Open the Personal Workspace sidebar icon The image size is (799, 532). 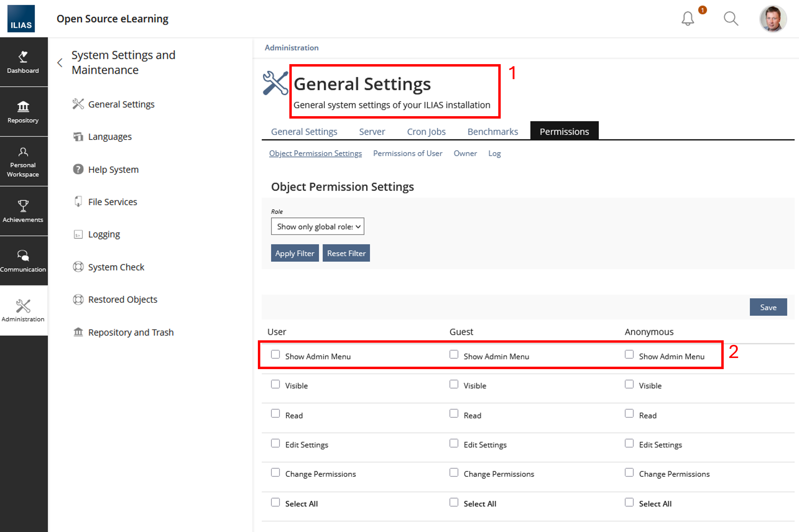[23, 162]
